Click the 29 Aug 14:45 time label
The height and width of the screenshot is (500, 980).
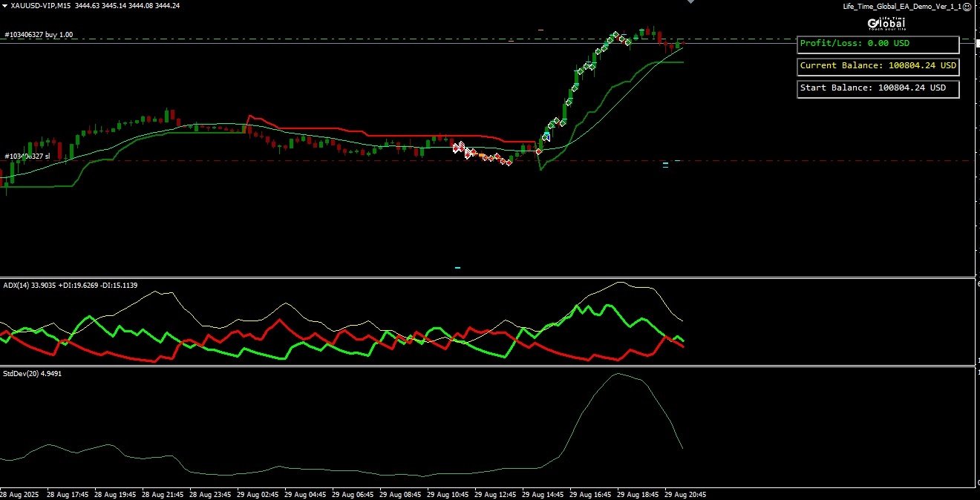(543, 494)
